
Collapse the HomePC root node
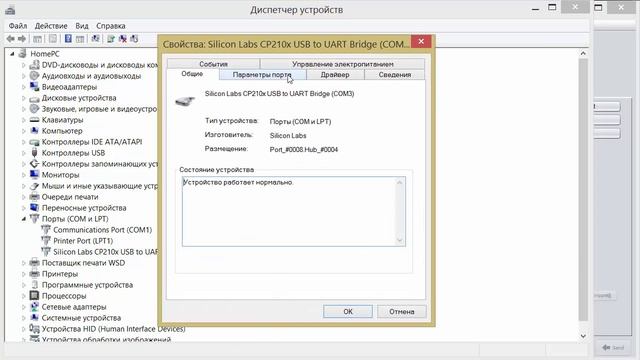pos(12,53)
